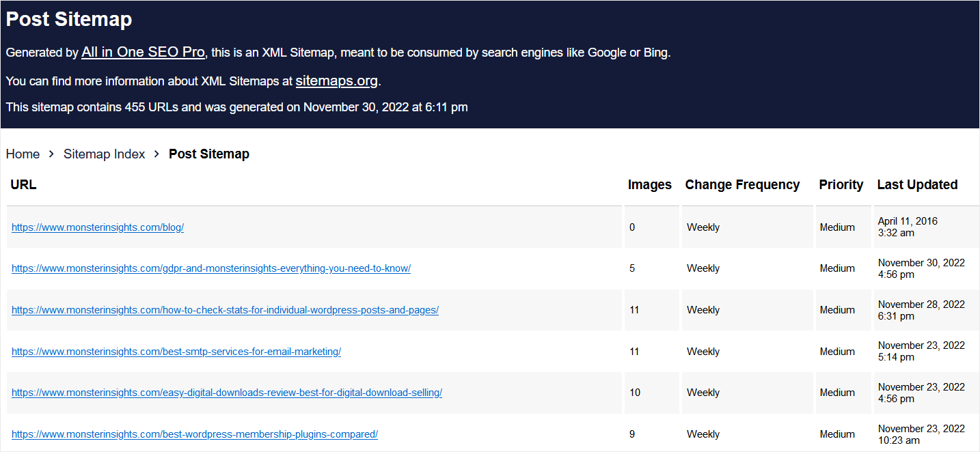
Task: Open the best WordPress membership plugins compared link
Action: click(x=194, y=434)
